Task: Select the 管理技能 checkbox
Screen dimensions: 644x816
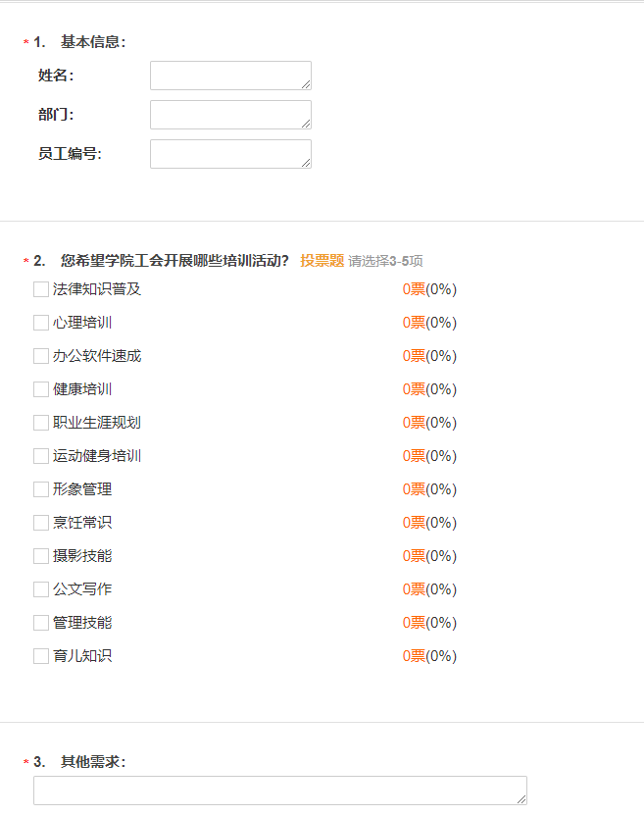Action: coord(41,623)
